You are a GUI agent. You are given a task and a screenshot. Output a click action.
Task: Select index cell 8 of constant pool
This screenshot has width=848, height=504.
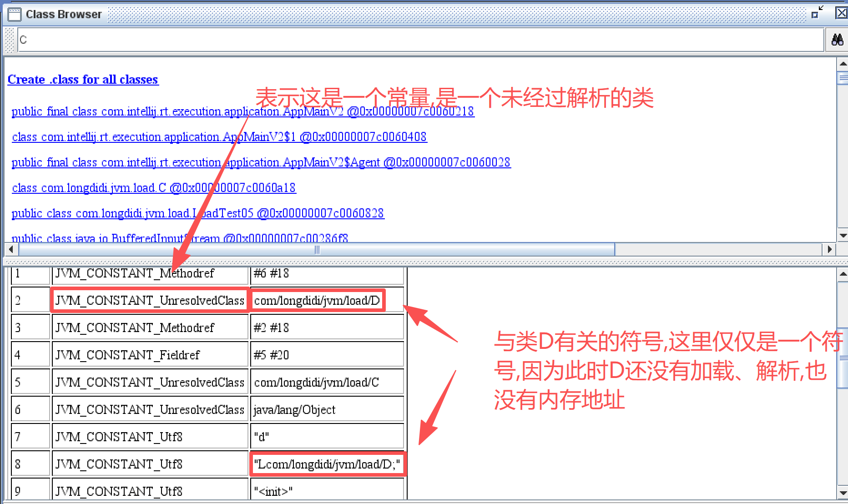[x=30, y=464]
